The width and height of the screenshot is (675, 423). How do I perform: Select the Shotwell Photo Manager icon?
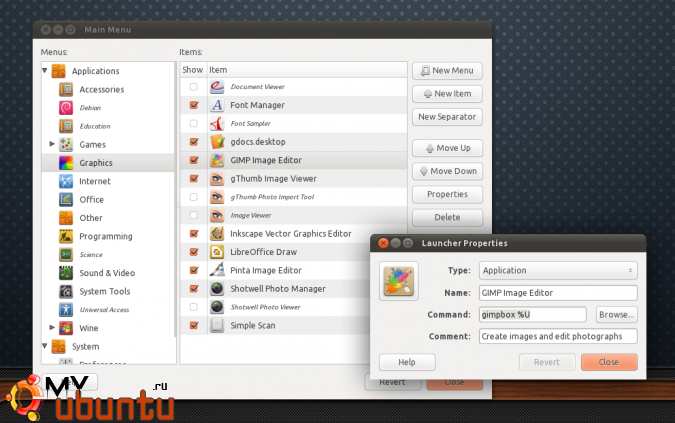(217, 288)
